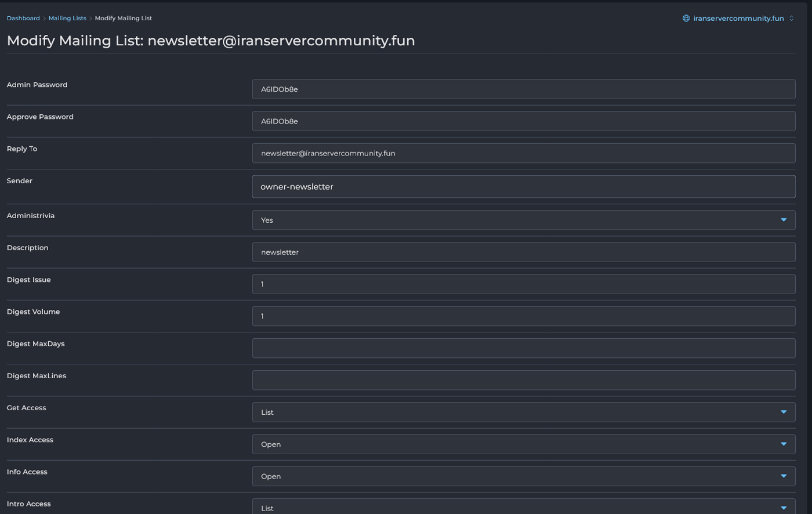Image resolution: width=812 pixels, height=514 pixels.
Task: Select the Approve Password field
Action: tap(522, 121)
